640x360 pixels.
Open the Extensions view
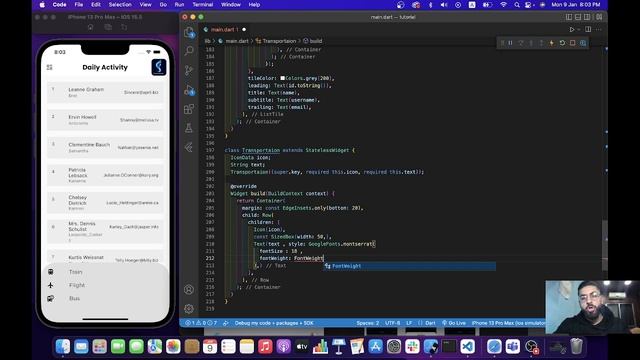tap(189, 109)
